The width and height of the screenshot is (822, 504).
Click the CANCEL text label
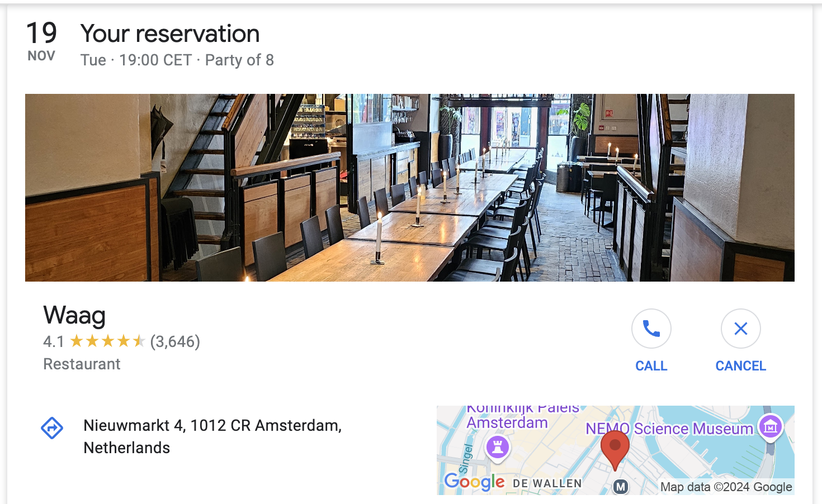tap(741, 366)
